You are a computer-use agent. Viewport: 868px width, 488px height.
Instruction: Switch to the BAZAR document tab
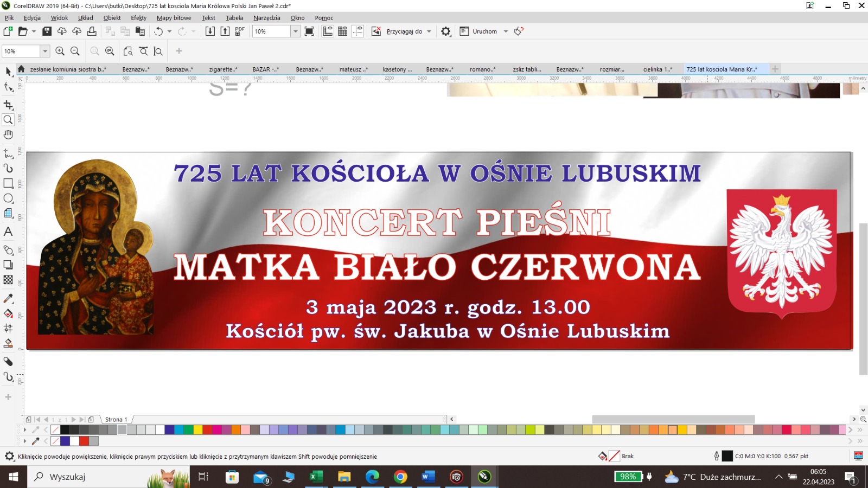(266, 69)
